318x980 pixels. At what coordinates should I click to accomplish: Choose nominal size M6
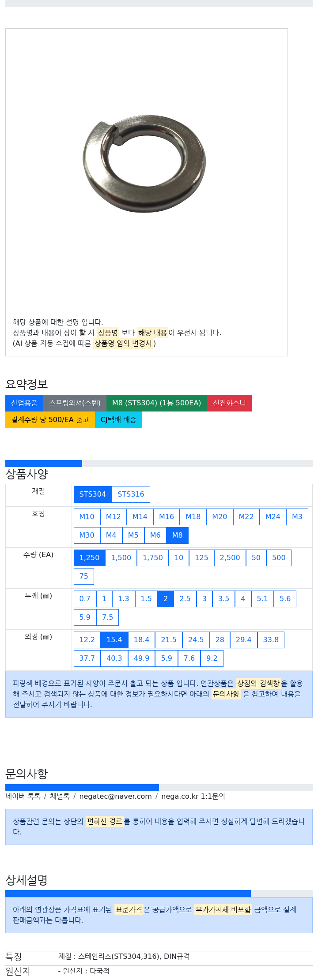[x=155, y=535]
